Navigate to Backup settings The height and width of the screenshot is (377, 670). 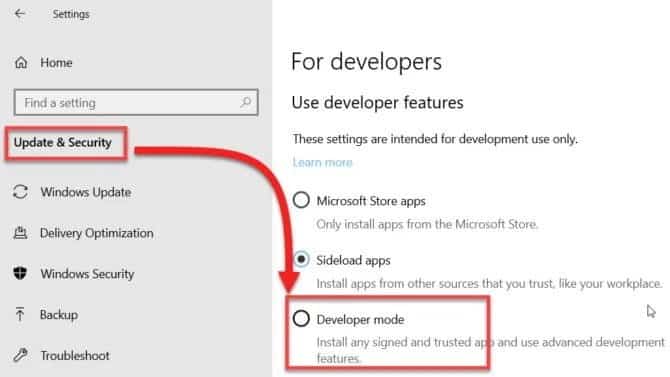point(59,315)
